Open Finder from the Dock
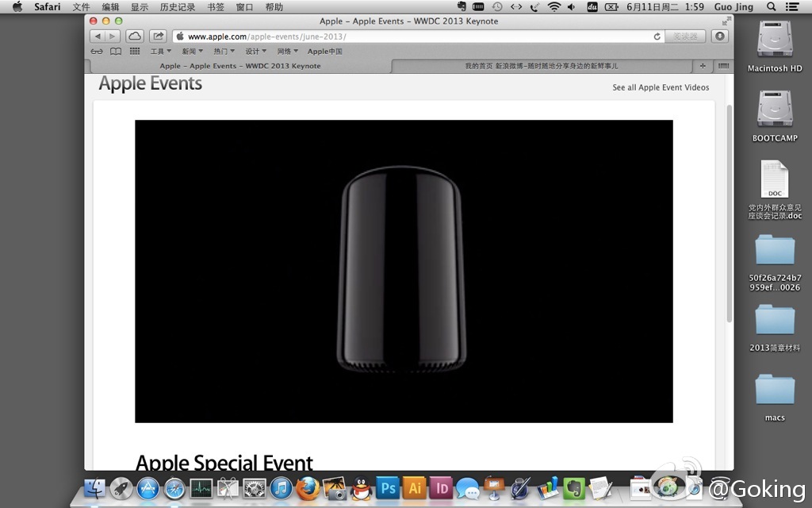The width and height of the screenshot is (812, 508). tap(94, 488)
